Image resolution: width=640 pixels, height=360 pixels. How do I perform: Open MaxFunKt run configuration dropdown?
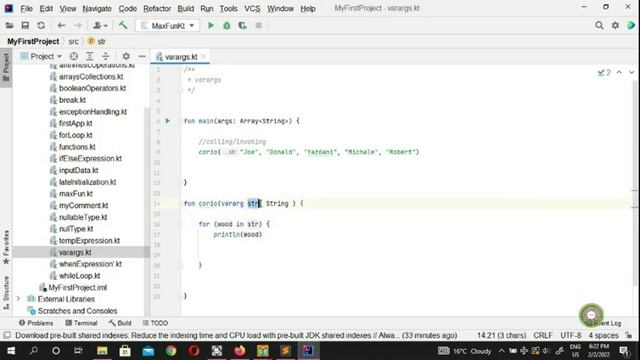coord(167,26)
